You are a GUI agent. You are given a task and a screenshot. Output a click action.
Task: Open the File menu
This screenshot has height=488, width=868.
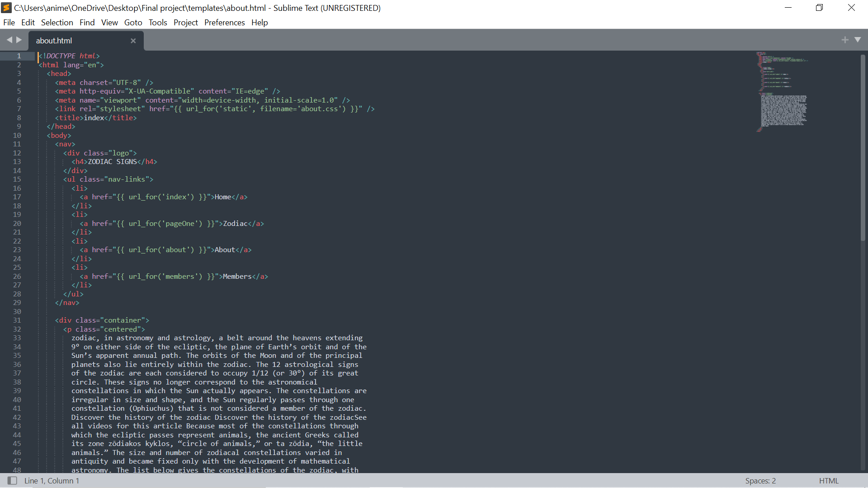pos(9,23)
